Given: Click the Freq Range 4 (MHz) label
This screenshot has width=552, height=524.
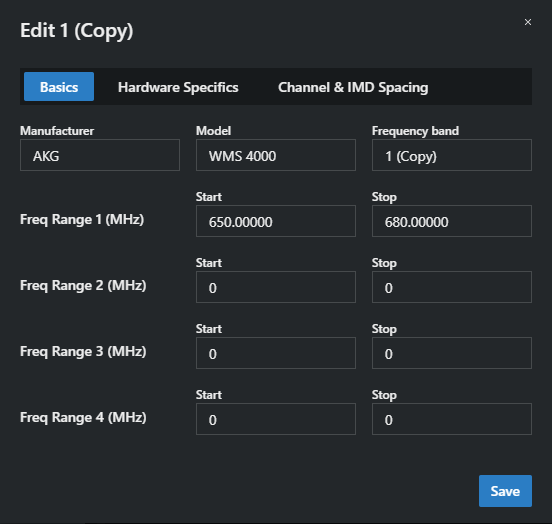Looking at the screenshot, I should [x=83, y=417].
